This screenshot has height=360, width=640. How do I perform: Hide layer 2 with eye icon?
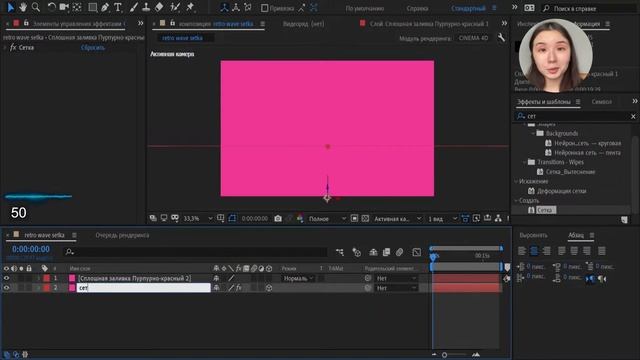coord(6,288)
